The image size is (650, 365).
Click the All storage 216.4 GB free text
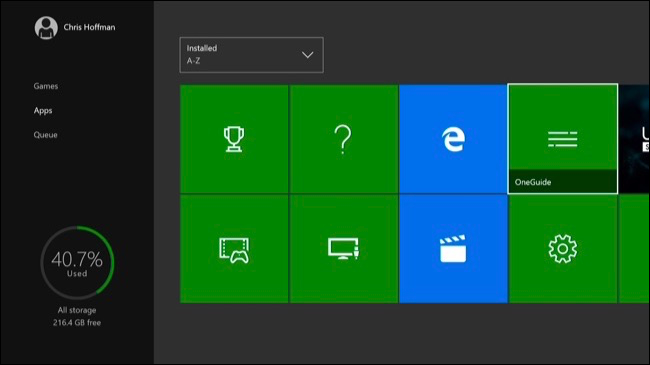(x=77, y=316)
